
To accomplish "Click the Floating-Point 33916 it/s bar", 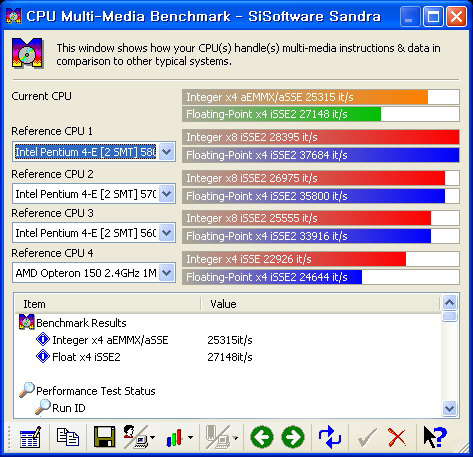I will pos(321,236).
